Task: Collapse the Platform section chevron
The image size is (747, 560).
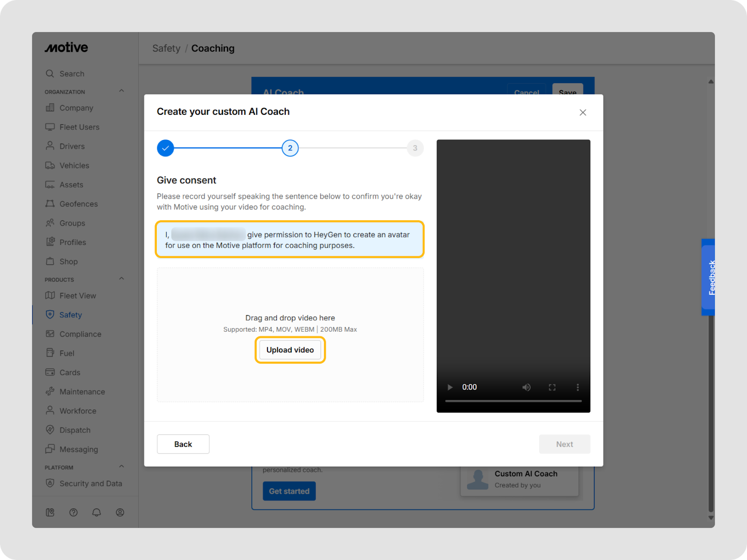Action: click(x=121, y=467)
